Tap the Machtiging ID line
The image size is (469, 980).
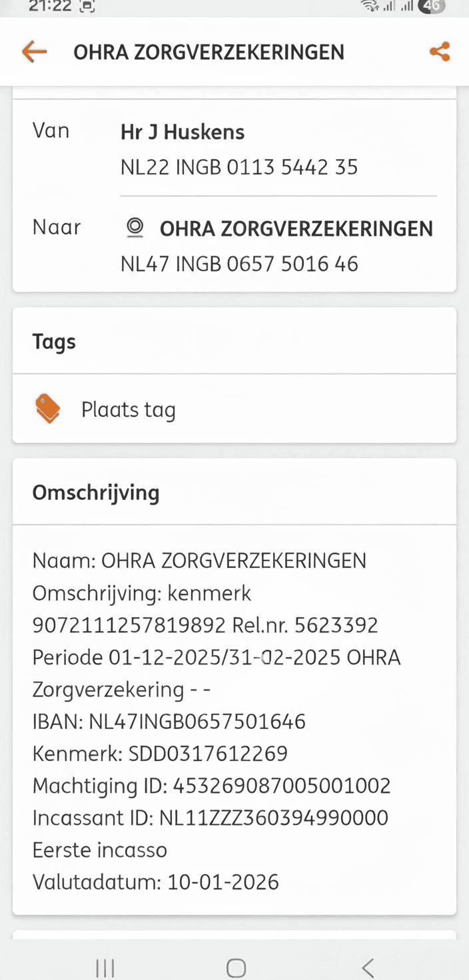pos(211,786)
